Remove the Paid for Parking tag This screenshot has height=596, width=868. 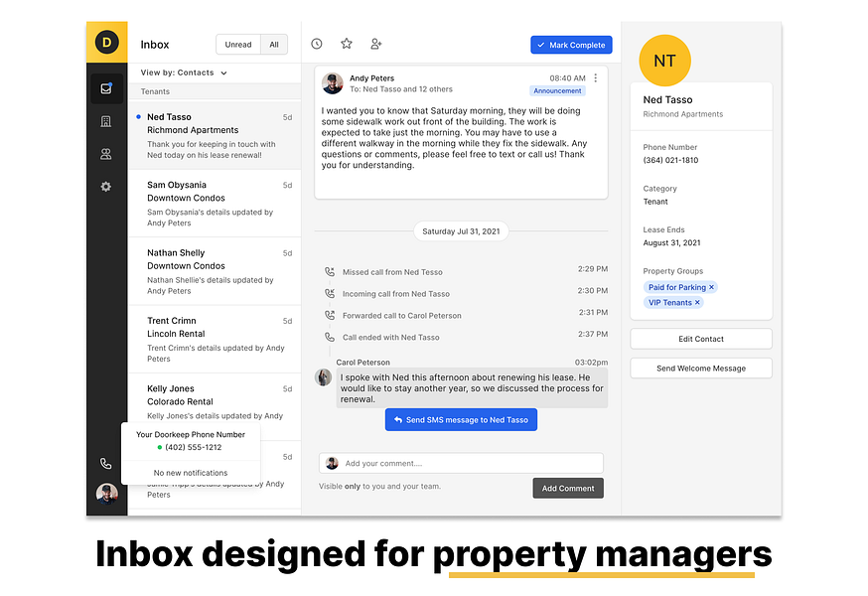[x=712, y=287]
